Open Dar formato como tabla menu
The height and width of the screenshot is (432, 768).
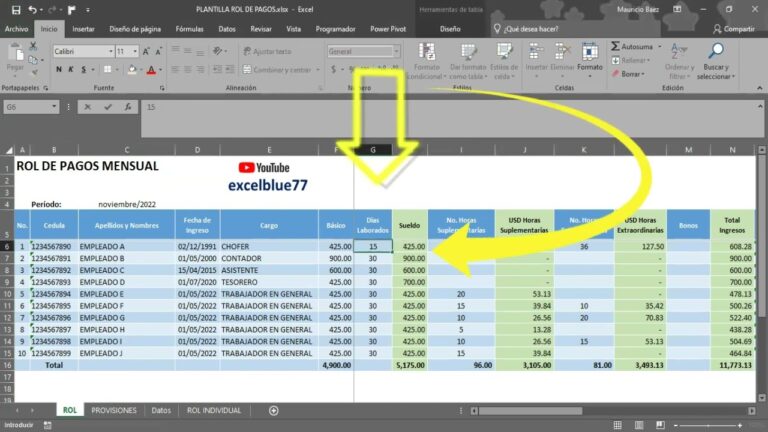[468, 61]
